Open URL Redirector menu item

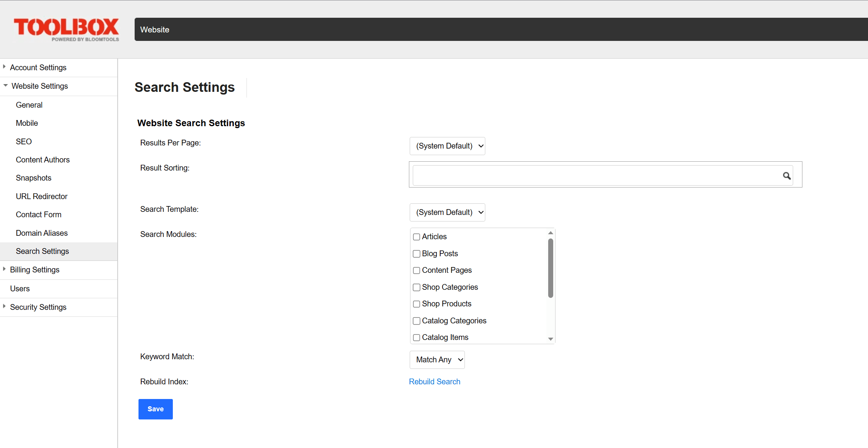pyautogui.click(x=42, y=196)
